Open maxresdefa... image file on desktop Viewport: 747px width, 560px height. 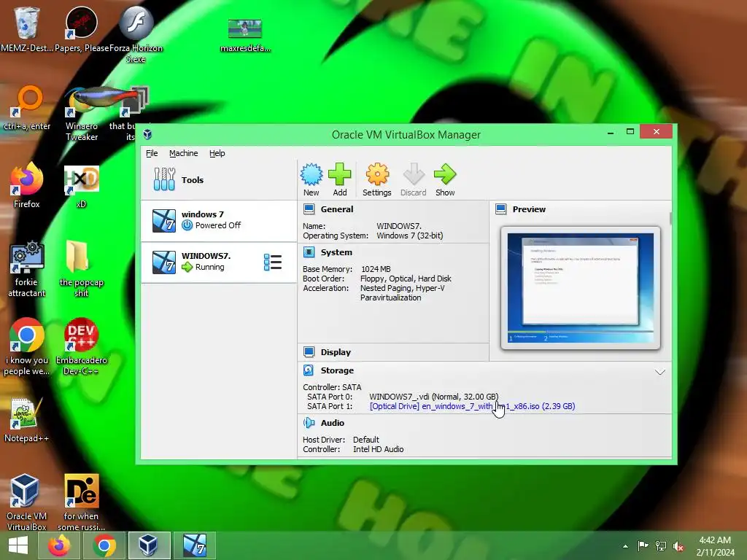coord(245,36)
